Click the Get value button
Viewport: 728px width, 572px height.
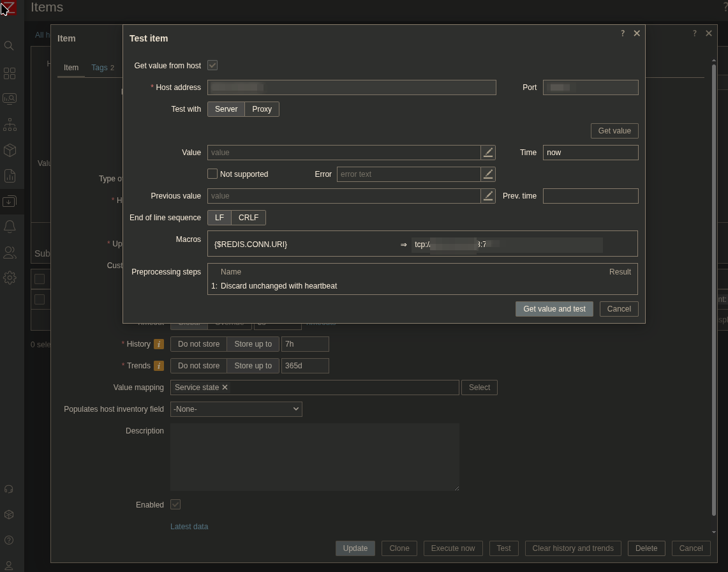(x=614, y=131)
